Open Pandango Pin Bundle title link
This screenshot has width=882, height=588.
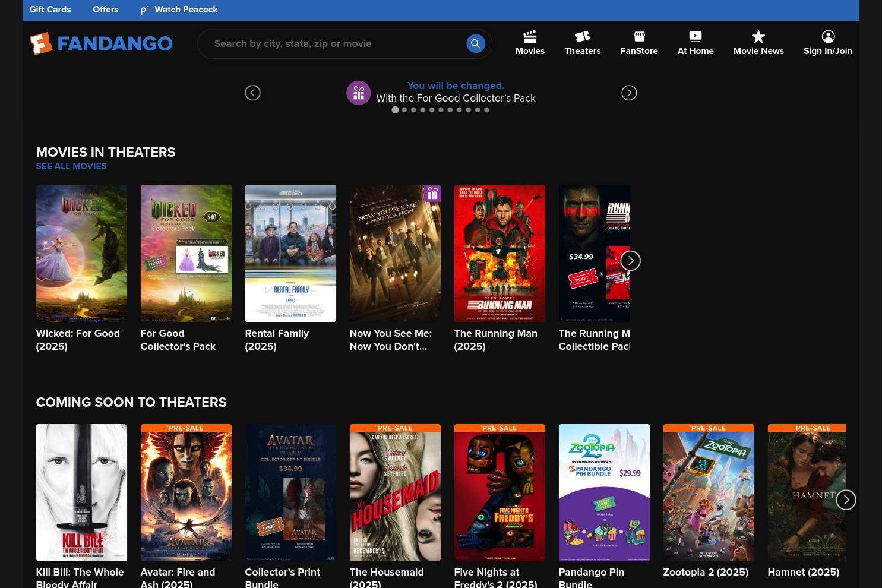[x=591, y=577]
